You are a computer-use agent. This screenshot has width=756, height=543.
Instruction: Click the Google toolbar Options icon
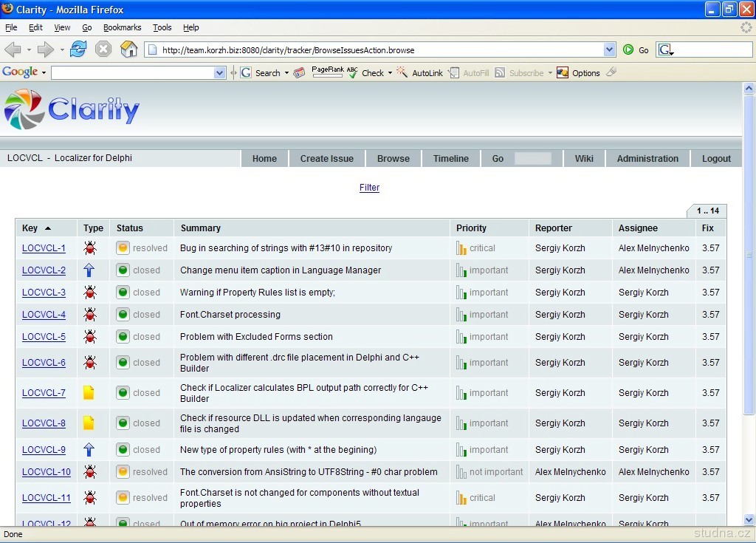[563, 72]
